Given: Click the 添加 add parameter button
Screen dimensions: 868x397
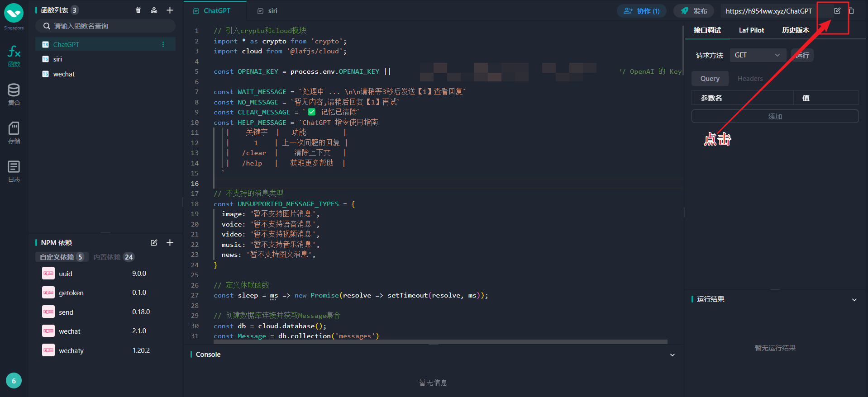Looking at the screenshot, I should [x=775, y=116].
